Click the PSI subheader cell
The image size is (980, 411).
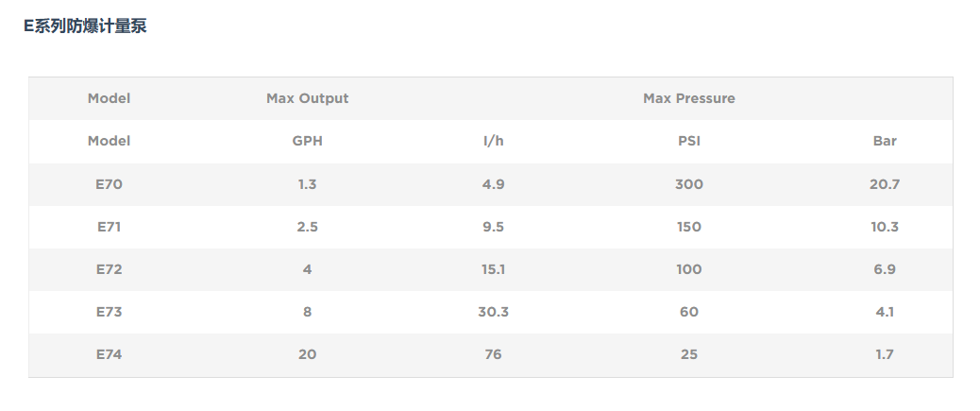click(x=689, y=141)
